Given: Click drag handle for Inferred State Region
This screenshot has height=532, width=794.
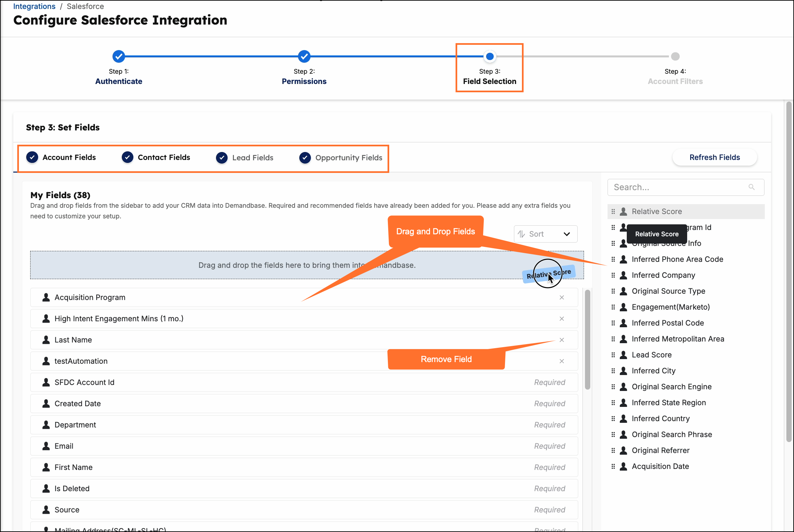Looking at the screenshot, I should tap(613, 403).
